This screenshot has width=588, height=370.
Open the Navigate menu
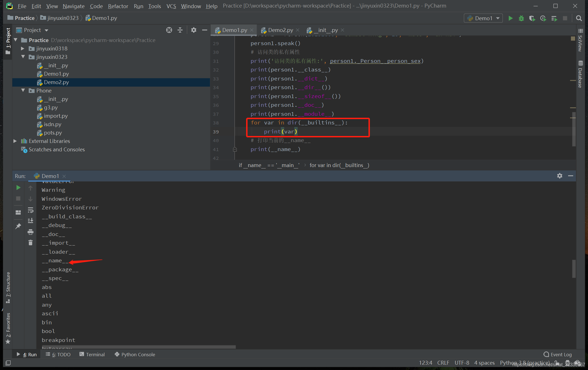click(x=74, y=6)
